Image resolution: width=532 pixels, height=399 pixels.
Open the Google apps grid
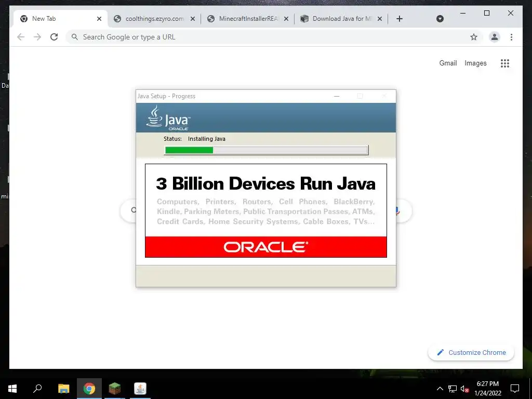[505, 63]
